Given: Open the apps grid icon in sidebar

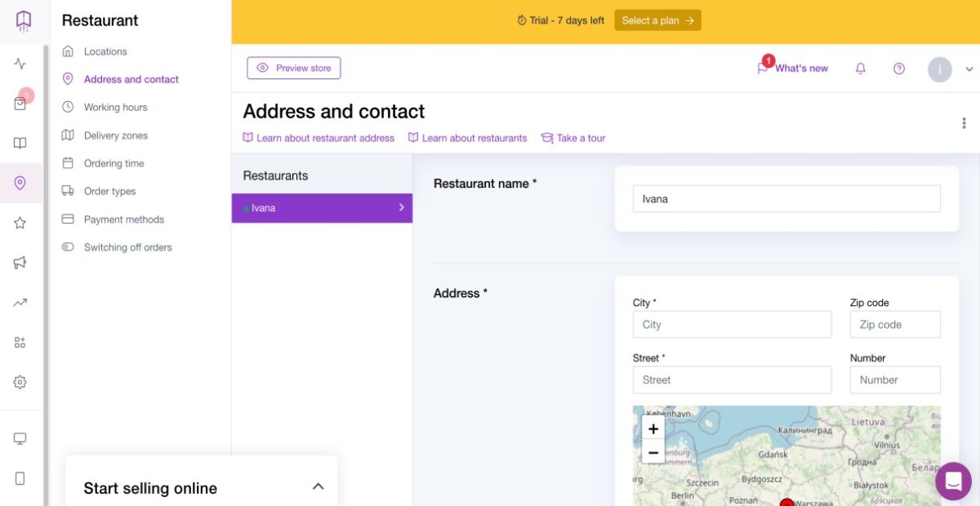Looking at the screenshot, I should pos(20,342).
